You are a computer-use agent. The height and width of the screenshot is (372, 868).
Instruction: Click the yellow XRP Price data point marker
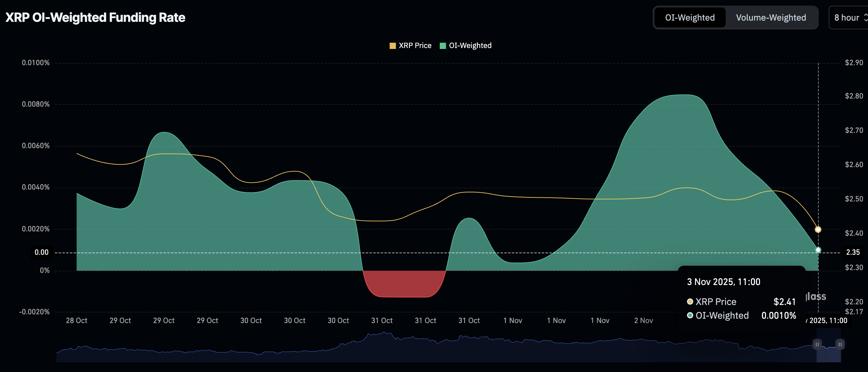pyautogui.click(x=818, y=229)
